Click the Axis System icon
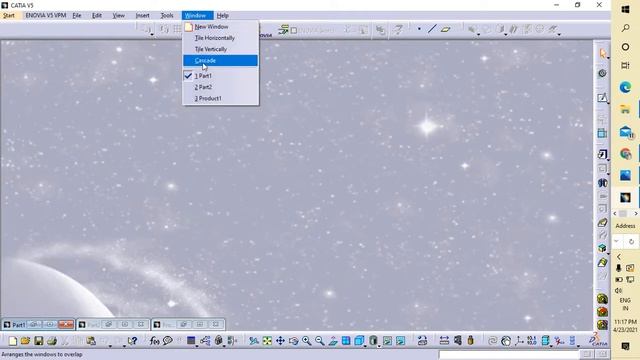The image size is (640, 360). [519, 341]
